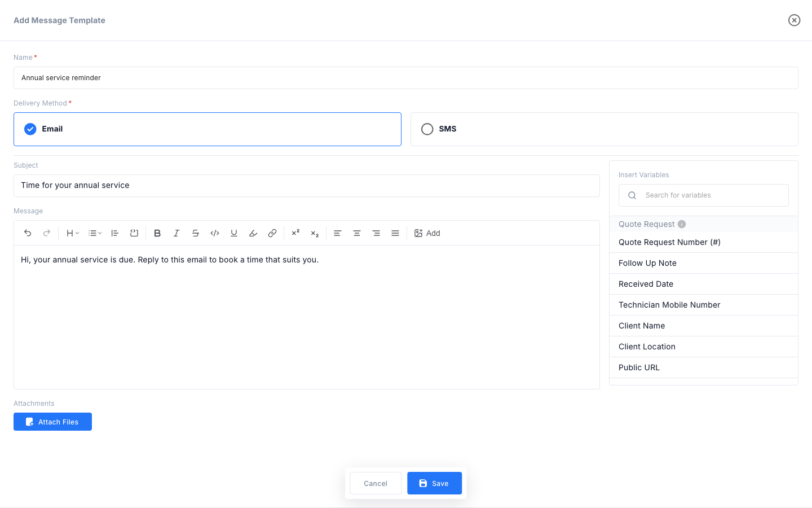Click into the Subject input field
Image resolution: width=812 pixels, height=508 pixels.
tap(307, 186)
